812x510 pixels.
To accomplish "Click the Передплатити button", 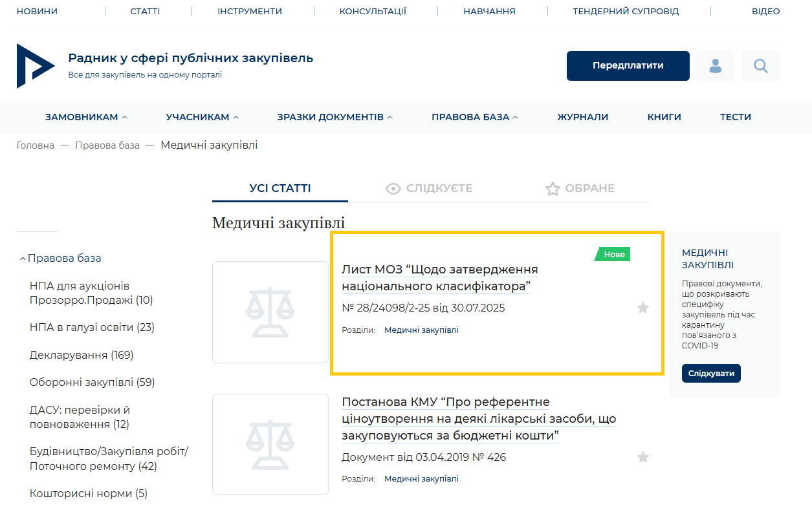I will click(x=628, y=66).
